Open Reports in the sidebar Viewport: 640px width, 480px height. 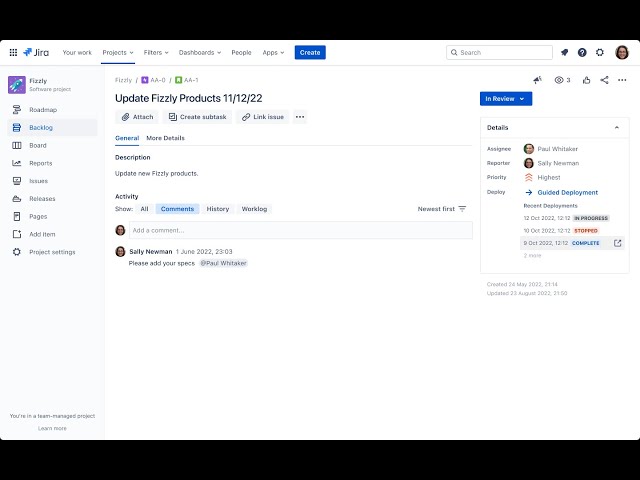pos(52,163)
